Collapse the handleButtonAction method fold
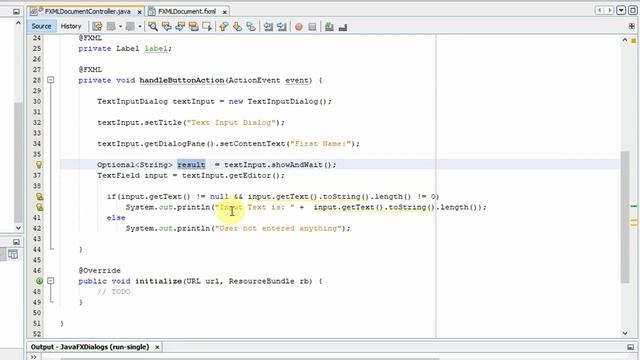This screenshot has width=640, height=360. [51, 80]
